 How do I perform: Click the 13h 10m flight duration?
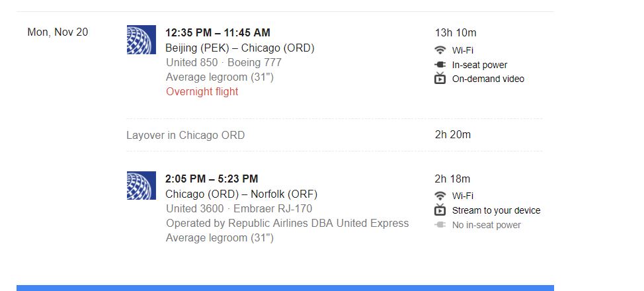click(456, 32)
